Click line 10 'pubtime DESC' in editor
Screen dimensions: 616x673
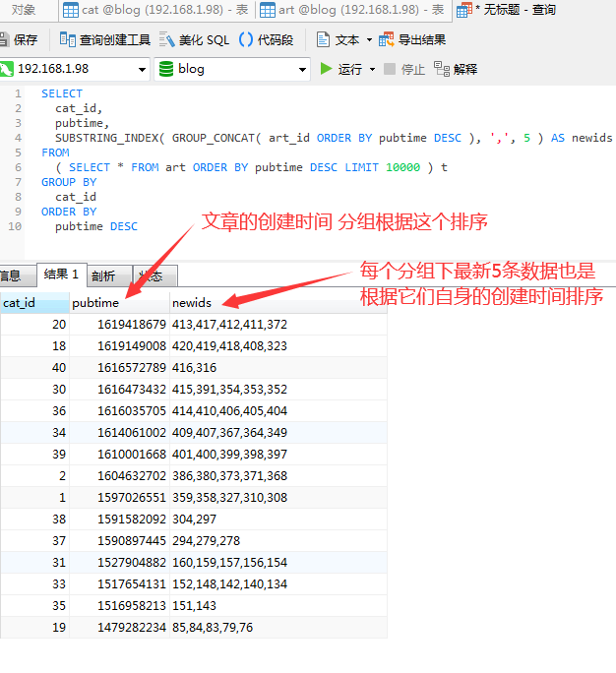96,226
